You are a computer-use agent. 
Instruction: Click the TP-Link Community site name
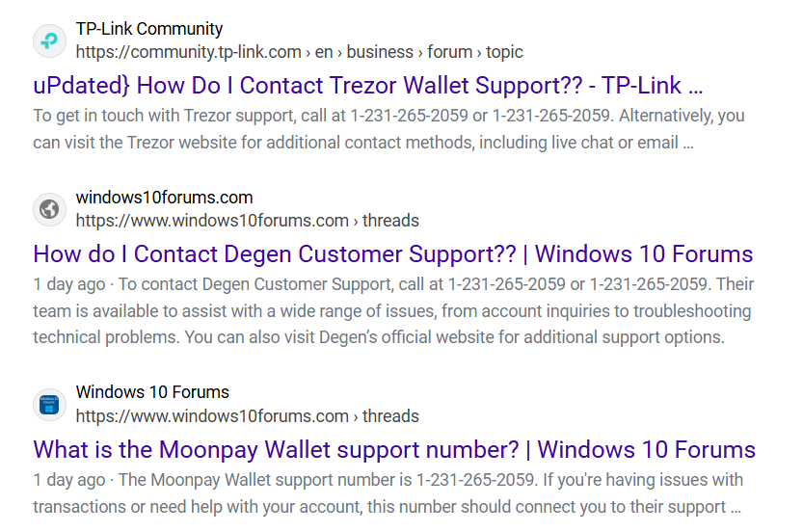pos(149,29)
